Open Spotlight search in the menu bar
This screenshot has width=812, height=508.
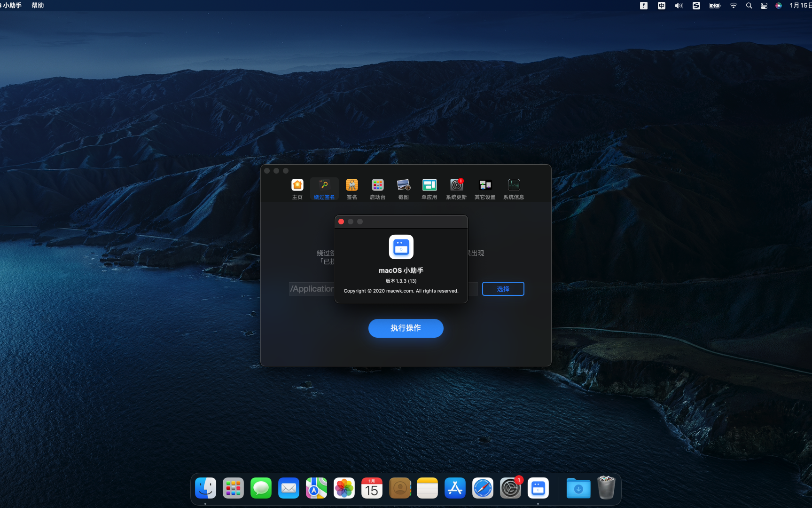749,6
